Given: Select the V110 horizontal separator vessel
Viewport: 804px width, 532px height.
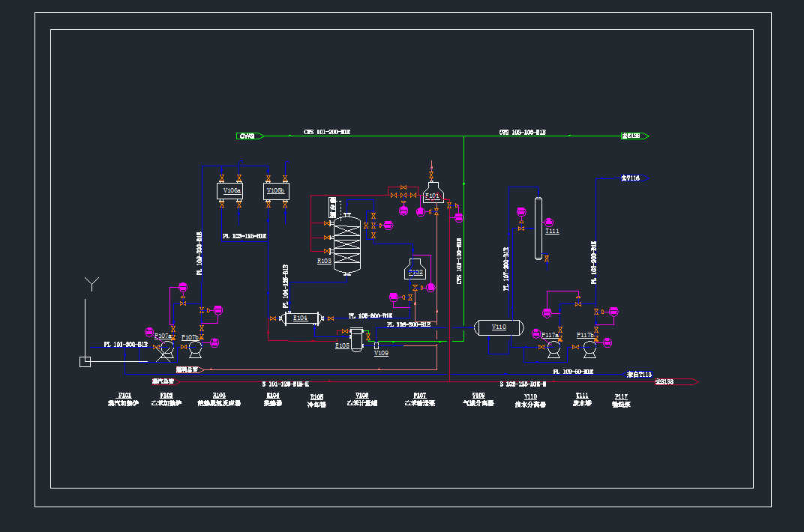Looking at the screenshot, I should [498, 327].
